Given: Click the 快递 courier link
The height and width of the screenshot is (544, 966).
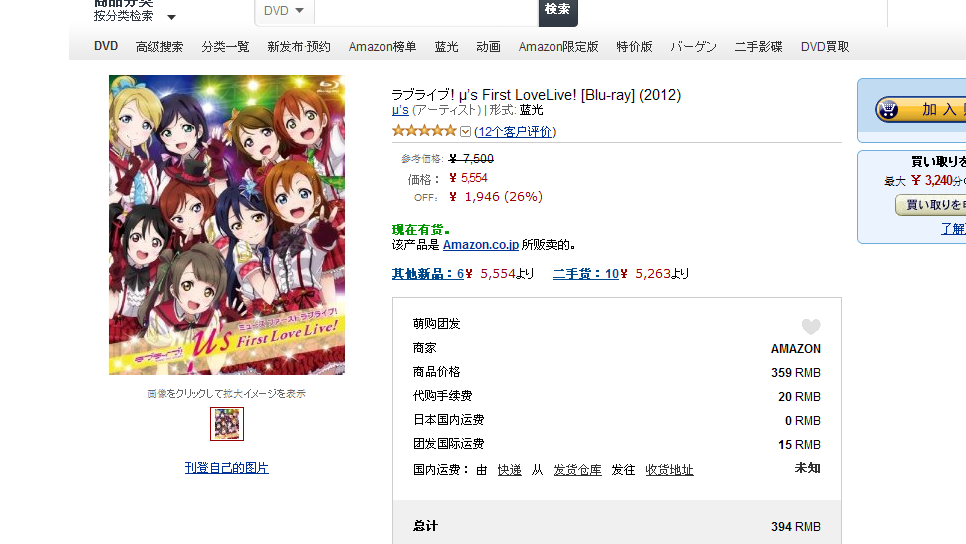Looking at the screenshot, I should 509,470.
